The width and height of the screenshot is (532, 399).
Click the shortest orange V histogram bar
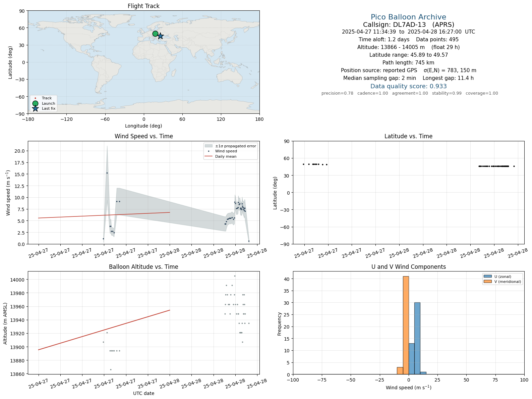[400, 371]
